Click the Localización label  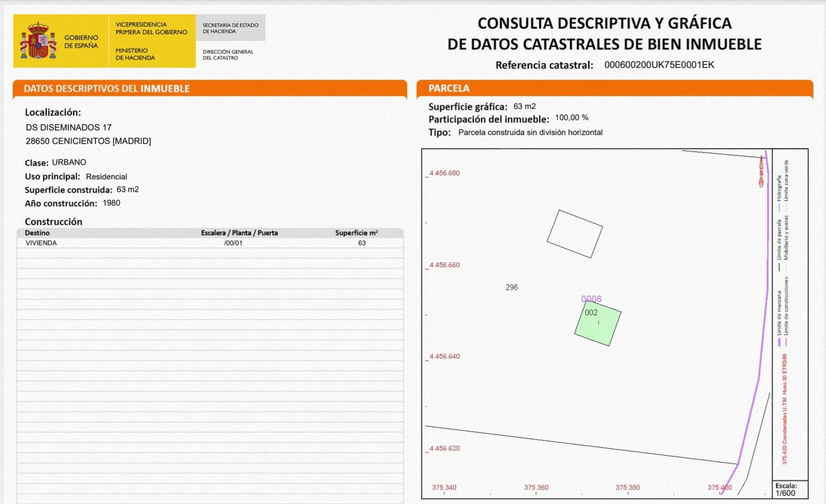53,112
